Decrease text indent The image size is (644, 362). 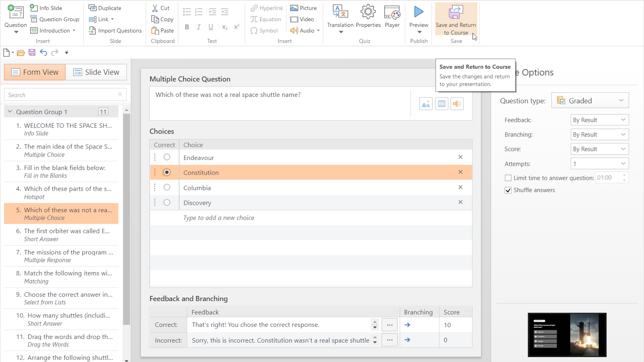tap(212, 12)
